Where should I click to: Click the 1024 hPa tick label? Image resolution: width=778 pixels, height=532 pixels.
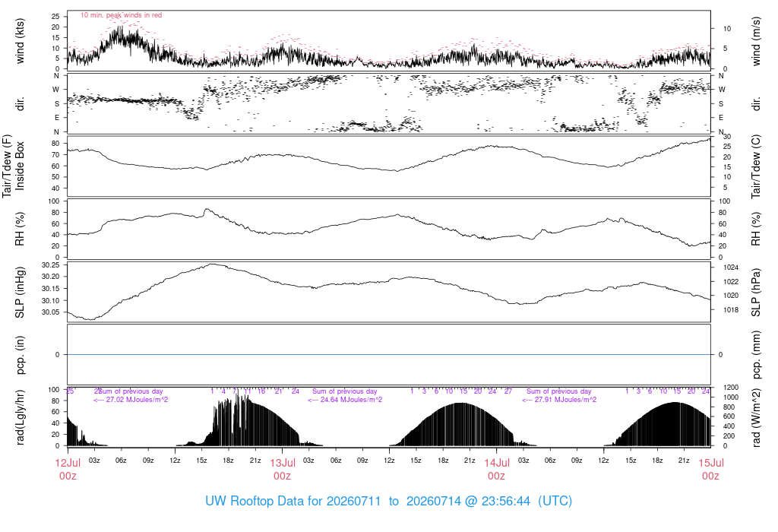[x=731, y=268]
